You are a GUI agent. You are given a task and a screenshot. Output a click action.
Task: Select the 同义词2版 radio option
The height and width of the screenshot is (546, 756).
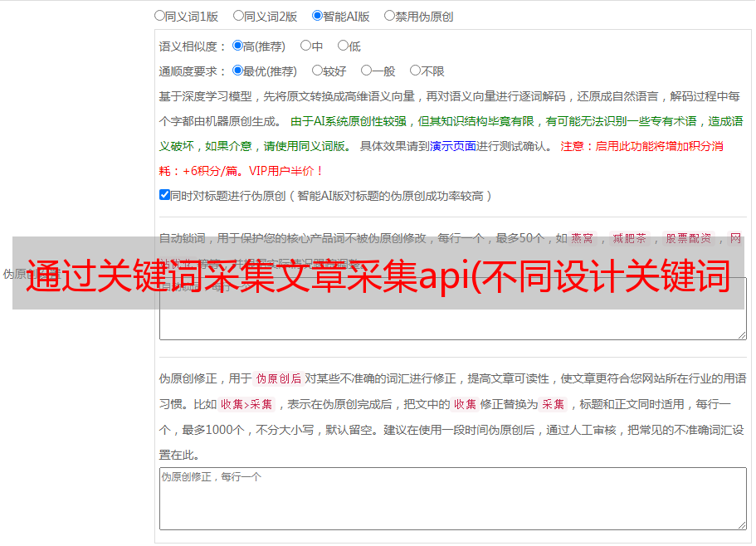click(x=238, y=16)
